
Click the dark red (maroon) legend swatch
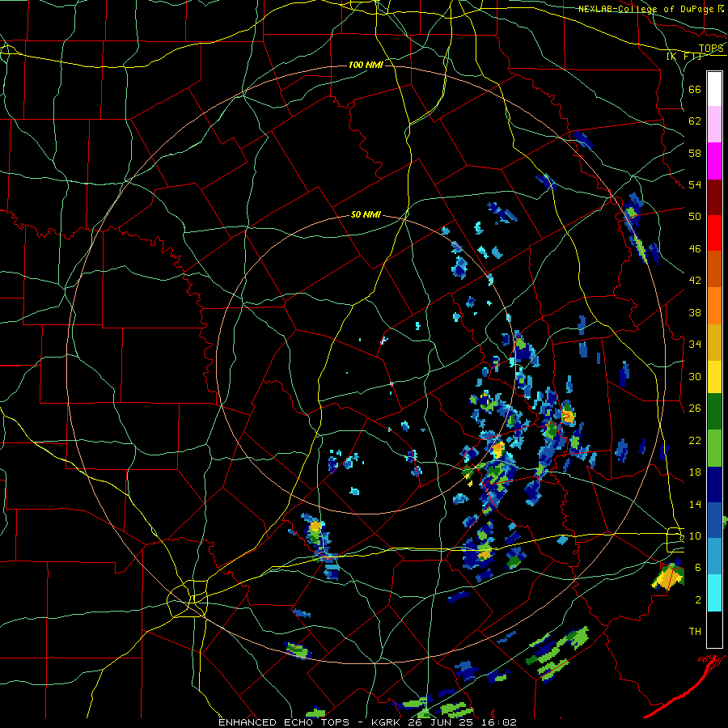point(714,197)
